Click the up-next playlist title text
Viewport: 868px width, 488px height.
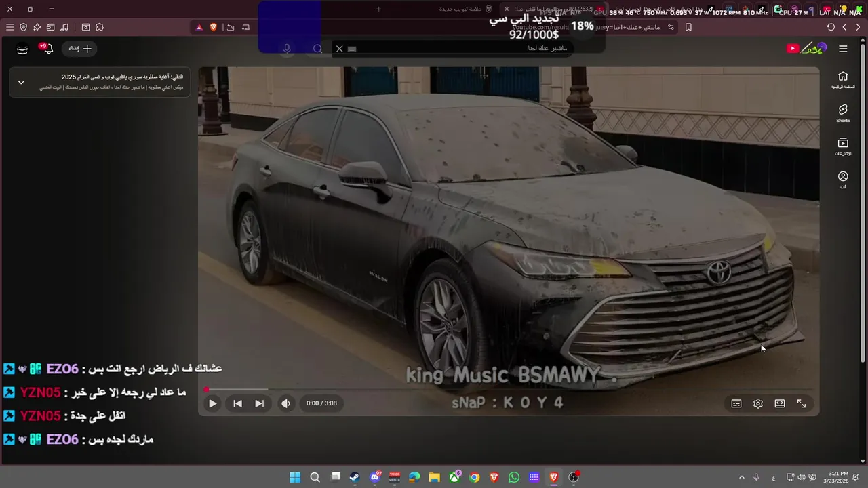(x=122, y=77)
